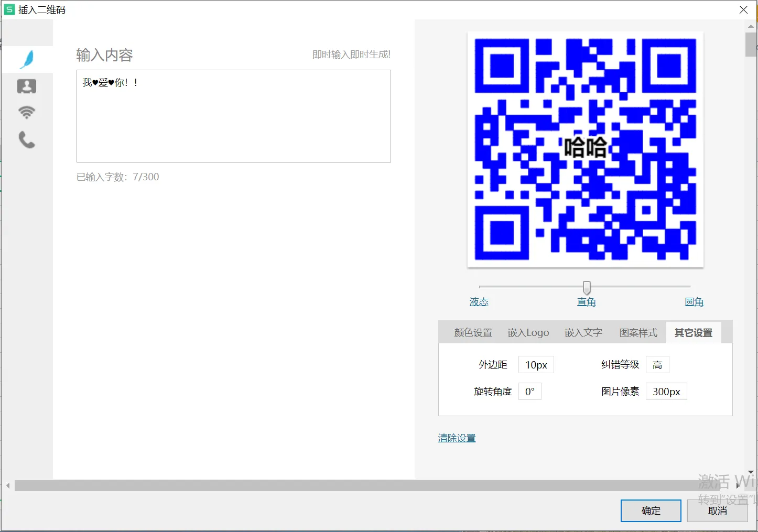Click the WPS logo in title bar
Screen dimensions: 758x532
coord(9,9)
